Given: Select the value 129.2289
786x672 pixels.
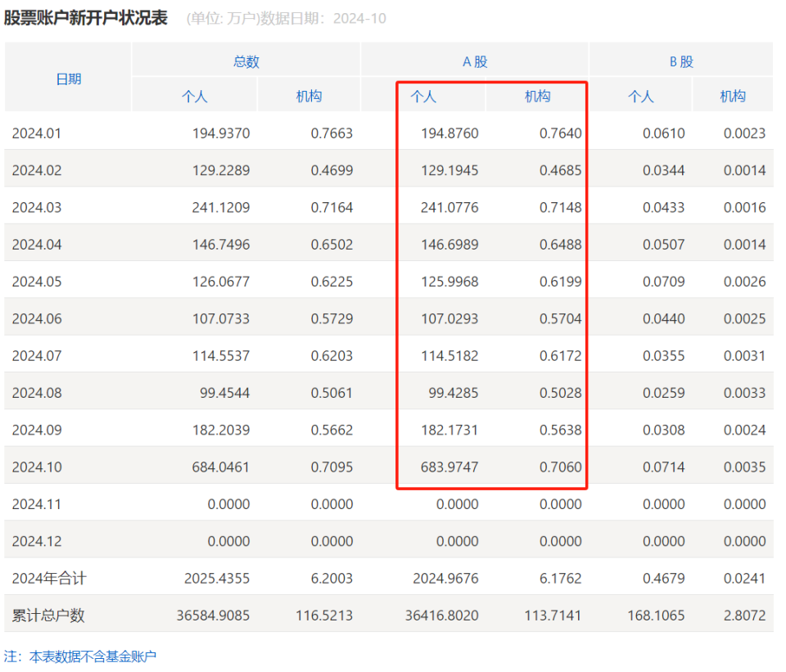Looking at the screenshot, I should 221,170.
